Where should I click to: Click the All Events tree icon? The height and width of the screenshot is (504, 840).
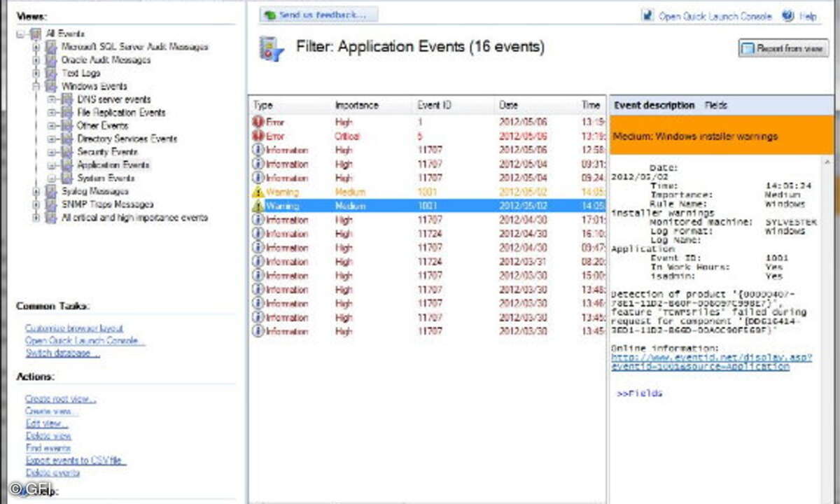[x=36, y=34]
